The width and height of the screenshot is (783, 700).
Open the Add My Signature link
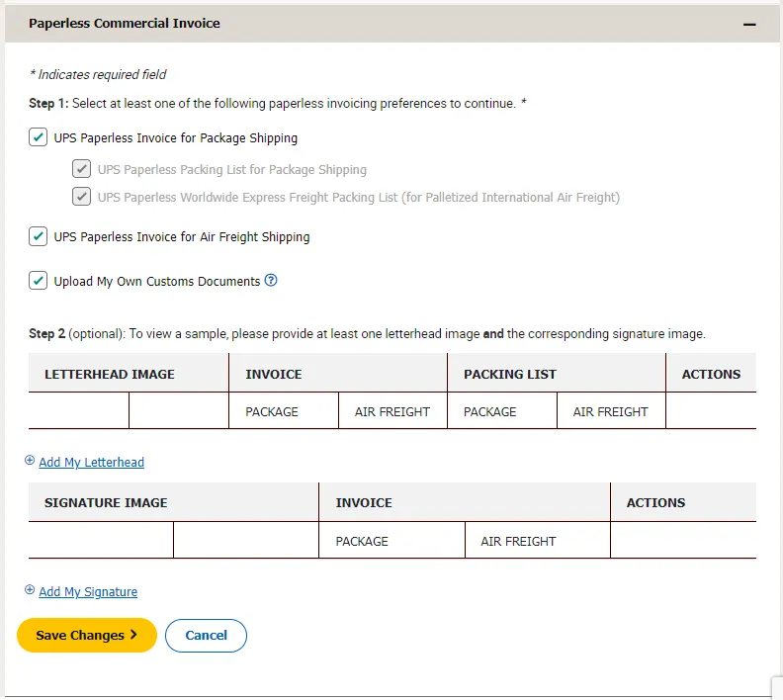[88, 591]
